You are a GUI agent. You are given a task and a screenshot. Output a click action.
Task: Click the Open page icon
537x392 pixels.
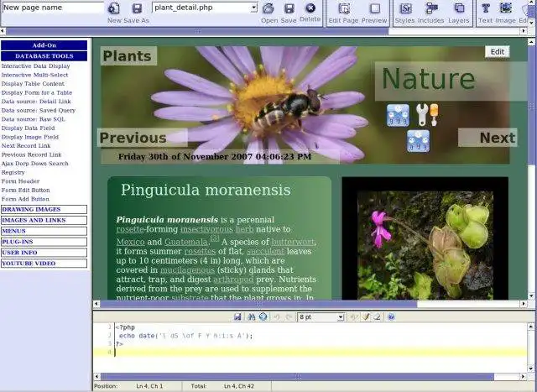268,8
